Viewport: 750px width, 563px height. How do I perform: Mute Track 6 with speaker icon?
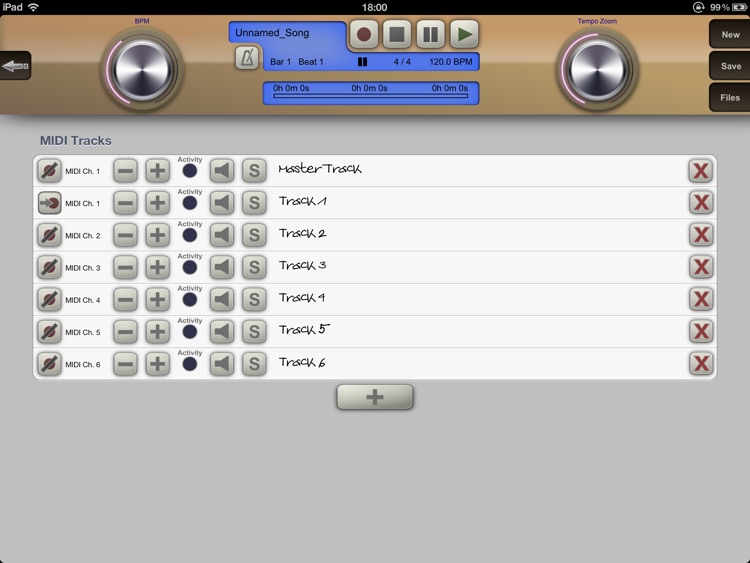point(222,364)
